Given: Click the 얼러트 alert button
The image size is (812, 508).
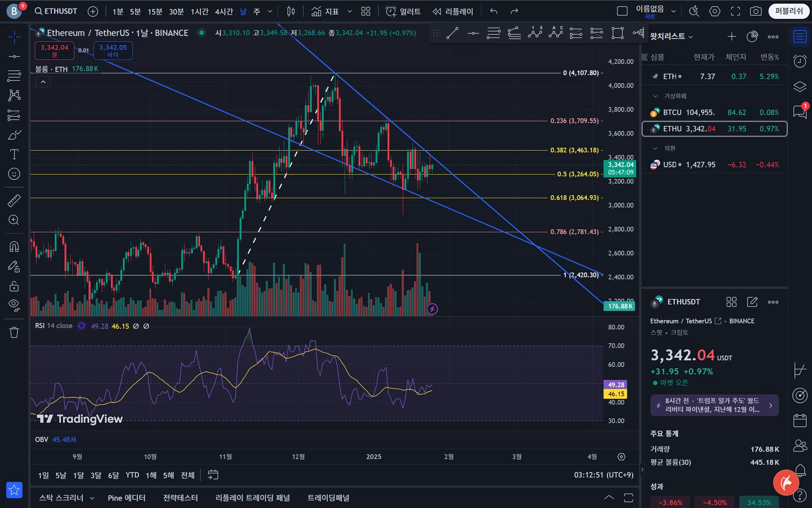Looking at the screenshot, I should click(x=403, y=11).
